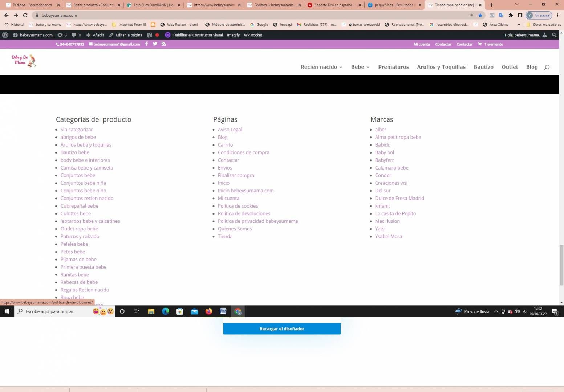The image size is (564, 392).
Task: Launch Microsoft Edge from taskbar
Action: point(166,311)
